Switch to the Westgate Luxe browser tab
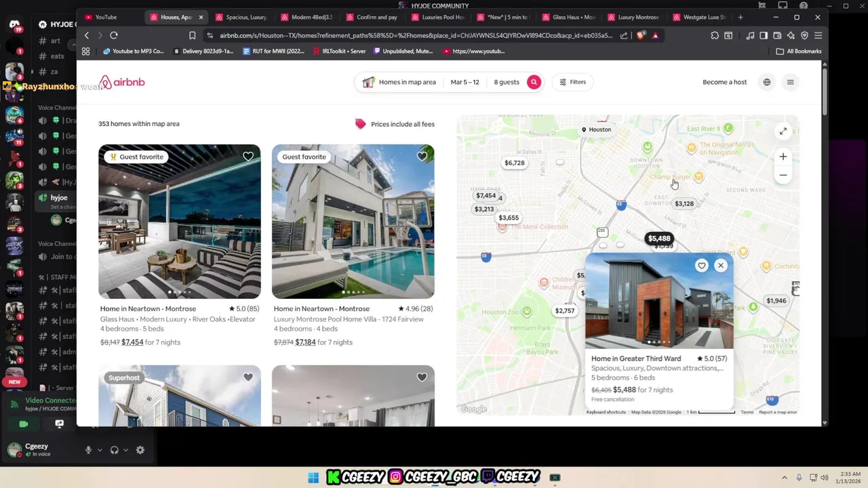The width and height of the screenshot is (868, 488). pos(701,17)
